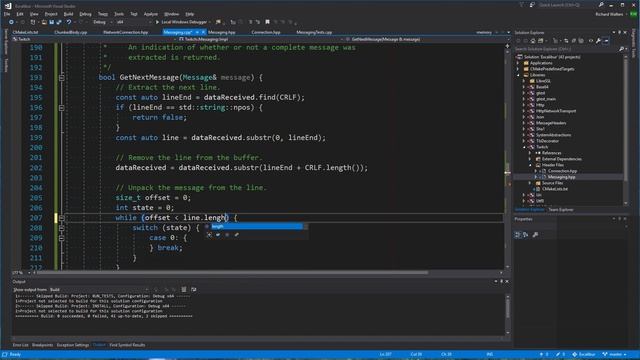Screen dimensions: 640x360
Task: Open the Debug menu
Action: tap(85, 14)
